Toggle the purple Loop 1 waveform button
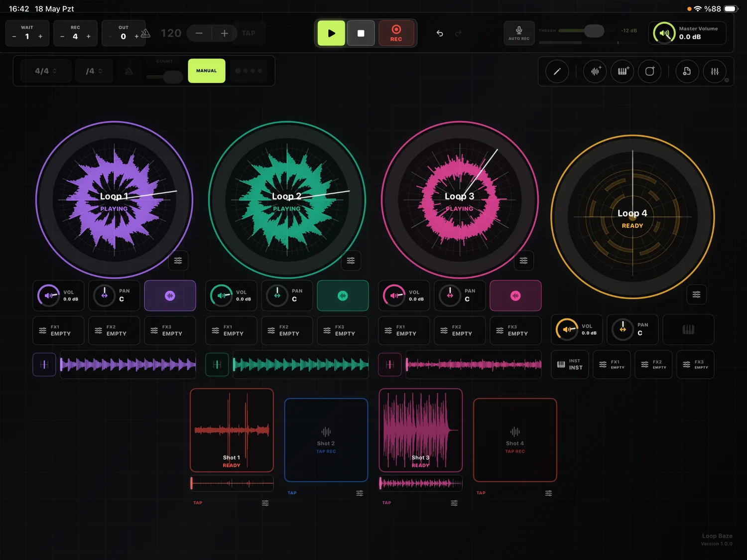 [x=170, y=295]
